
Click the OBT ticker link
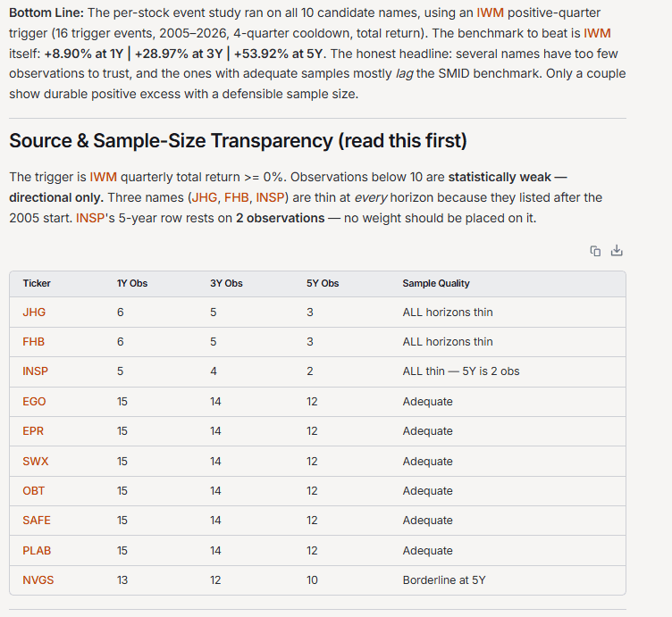(33, 491)
